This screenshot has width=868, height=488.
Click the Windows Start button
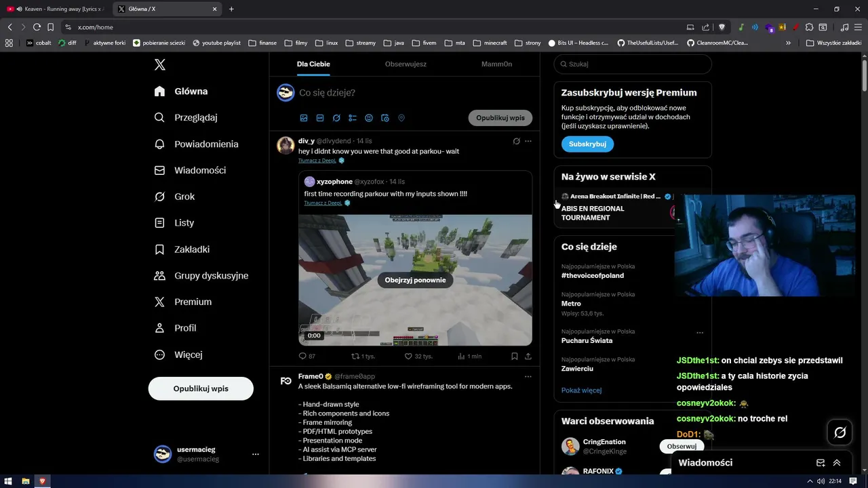(x=9, y=481)
